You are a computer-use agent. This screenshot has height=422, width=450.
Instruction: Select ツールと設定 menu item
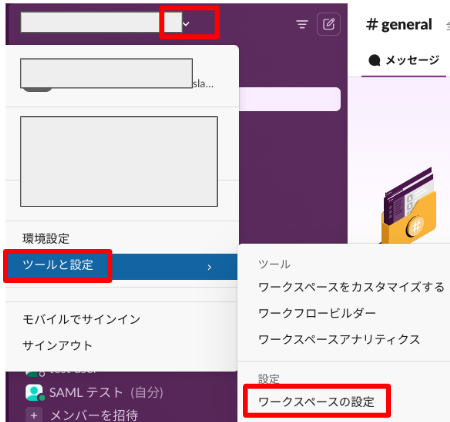click(121, 266)
